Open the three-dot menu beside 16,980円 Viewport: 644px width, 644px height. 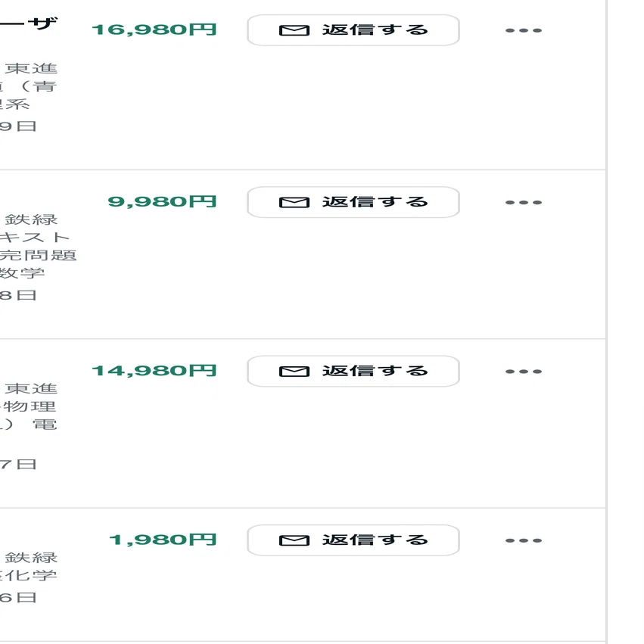point(523,30)
